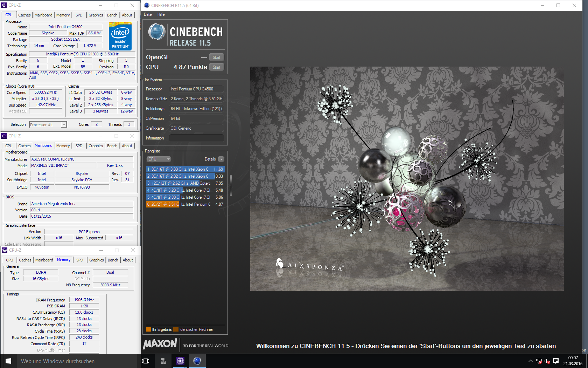Image resolution: width=588 pixels, height=368 pixels.
Task: Open the Action Center notifications icon
Action: pos(556,361)
